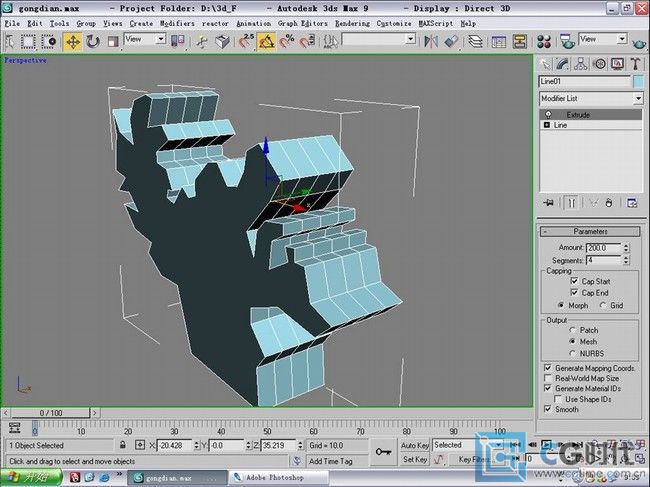This screenshot has width=650, height=487.
Task: Click the Quick Render teapot icon
Action: [x=639, y=42]
